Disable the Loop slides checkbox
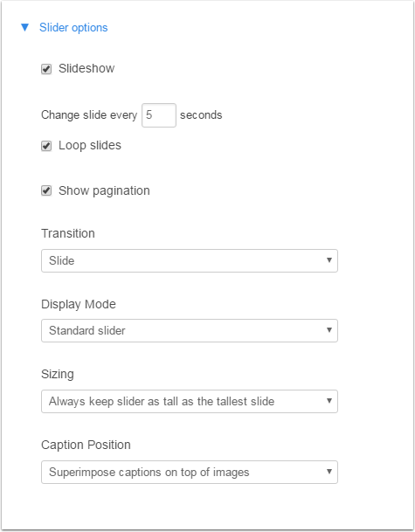The height and width of the screenshot is (532, 415). (x=46, y=146)
